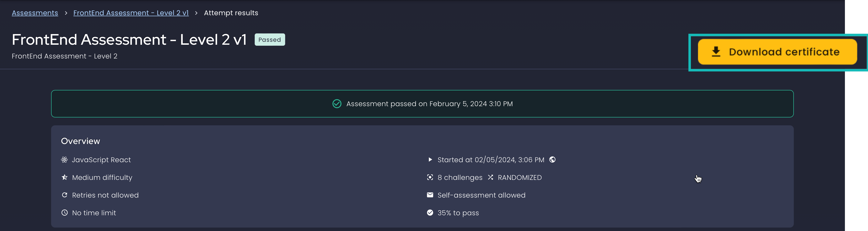Click the star icon next to Medium difficulty
Viewport: 868px width, 231px height.
click(64, 177)
